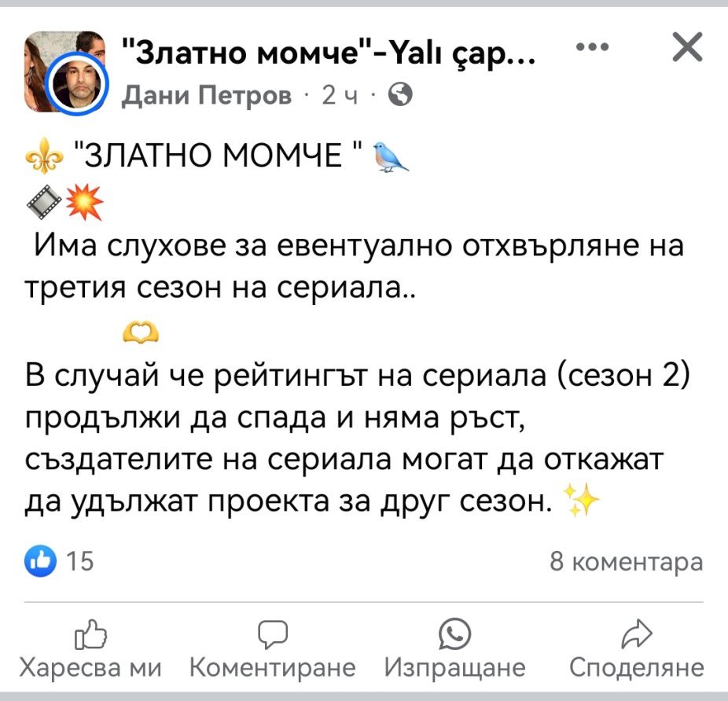The height and width of the screenshot is (701, 728).
Task: Click the speech bubble comment icon
Action: point(273,633)
